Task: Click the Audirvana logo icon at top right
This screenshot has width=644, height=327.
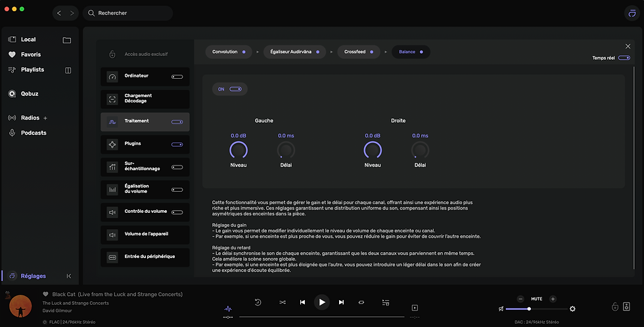Action: coord(632,13)
